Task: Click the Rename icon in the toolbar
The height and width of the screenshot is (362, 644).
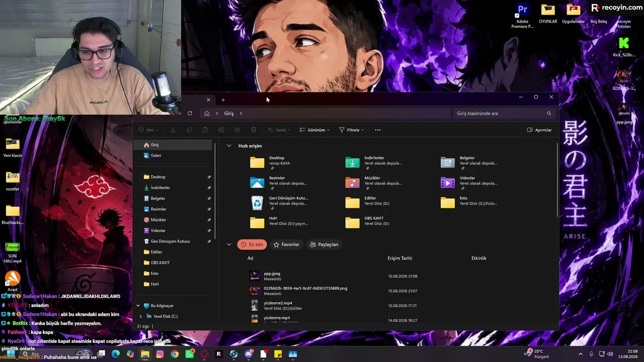Action: [x=221, y=130]
